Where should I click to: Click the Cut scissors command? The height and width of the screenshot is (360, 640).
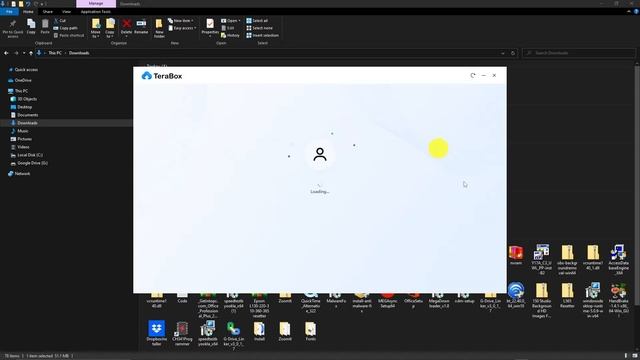(x=60, y=20)
